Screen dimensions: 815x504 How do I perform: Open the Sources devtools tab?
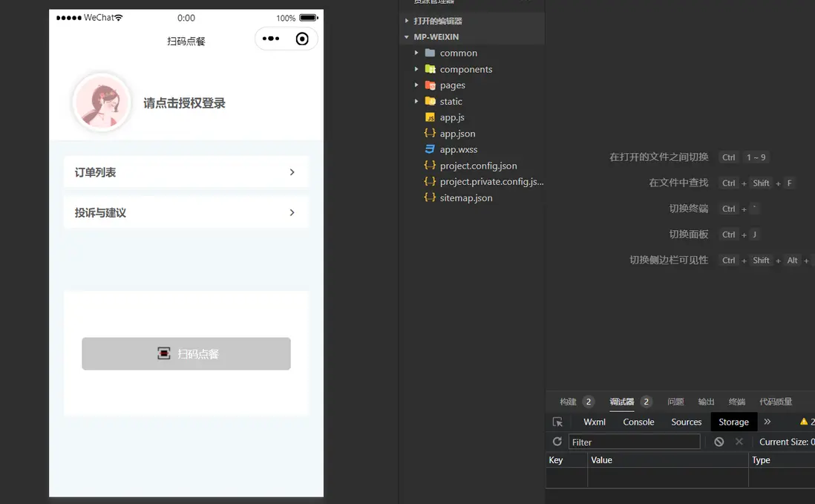click(686, 422)
